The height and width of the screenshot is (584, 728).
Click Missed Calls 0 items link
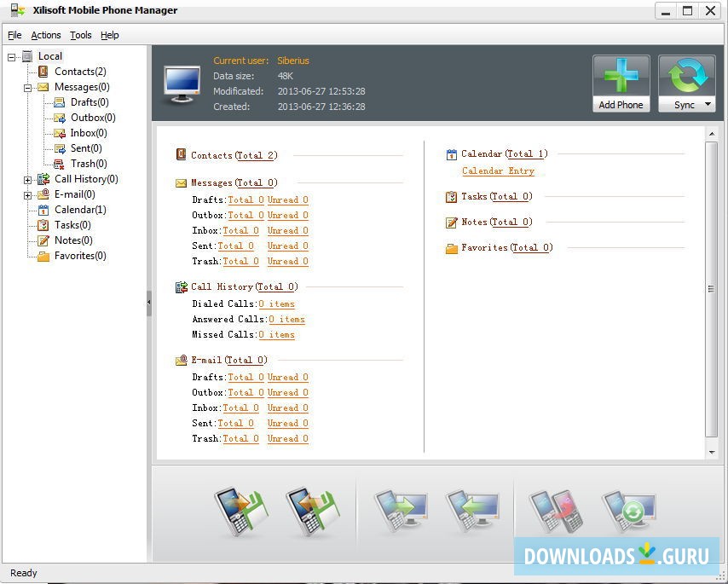coord(277,334)
